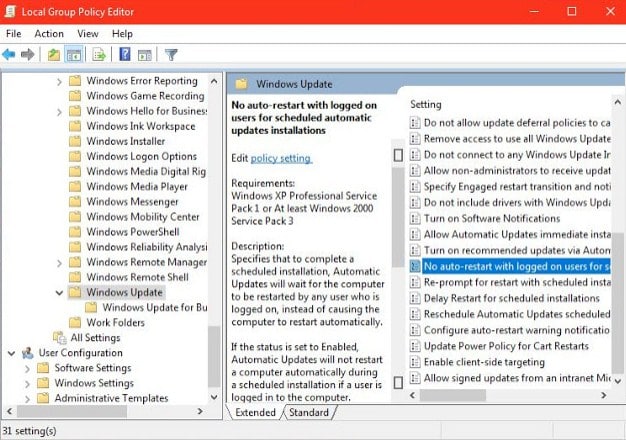Screen dimensions: 626x440
Task: Open the Help question mark icon
Action: click(125, 54)
